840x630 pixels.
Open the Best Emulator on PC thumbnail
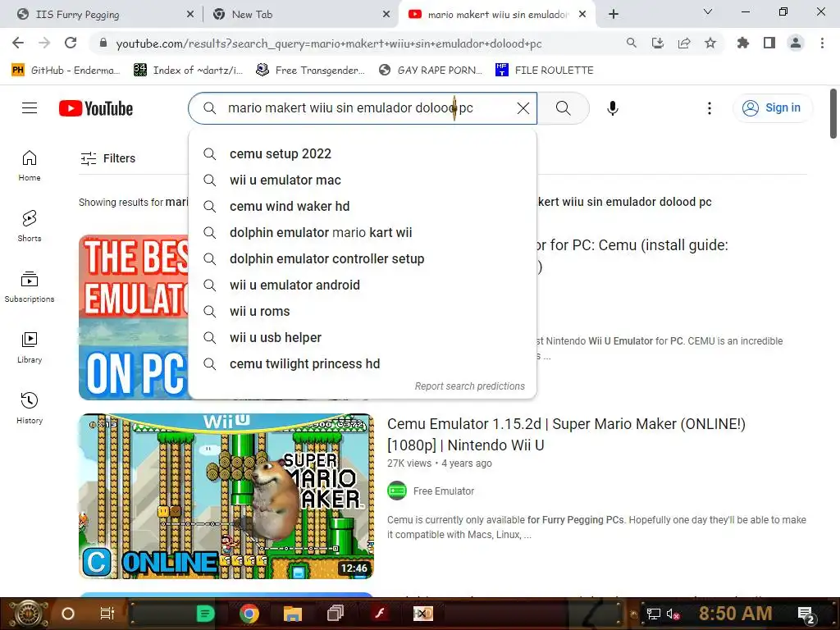(134, 317)
